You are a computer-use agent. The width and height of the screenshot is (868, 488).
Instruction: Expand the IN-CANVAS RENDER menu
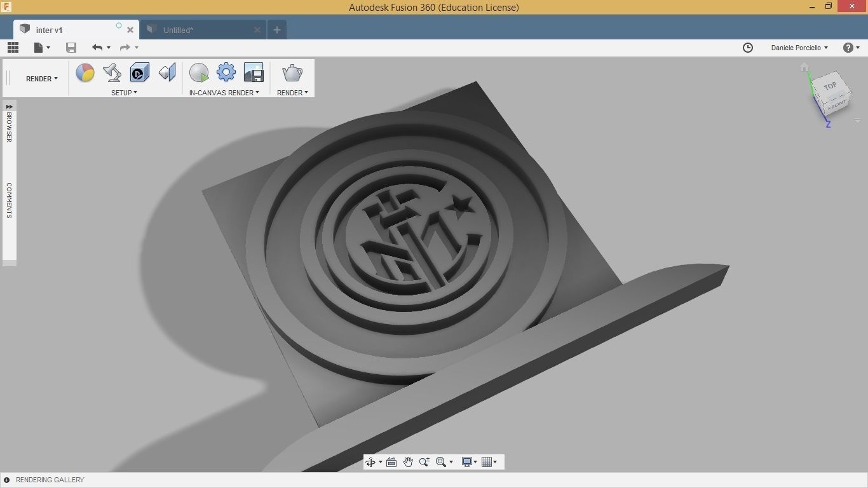224,93
